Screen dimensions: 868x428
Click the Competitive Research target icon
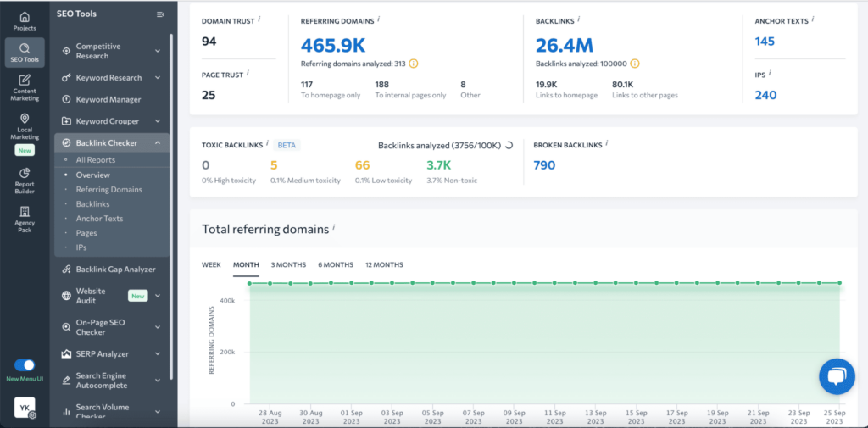66,51
